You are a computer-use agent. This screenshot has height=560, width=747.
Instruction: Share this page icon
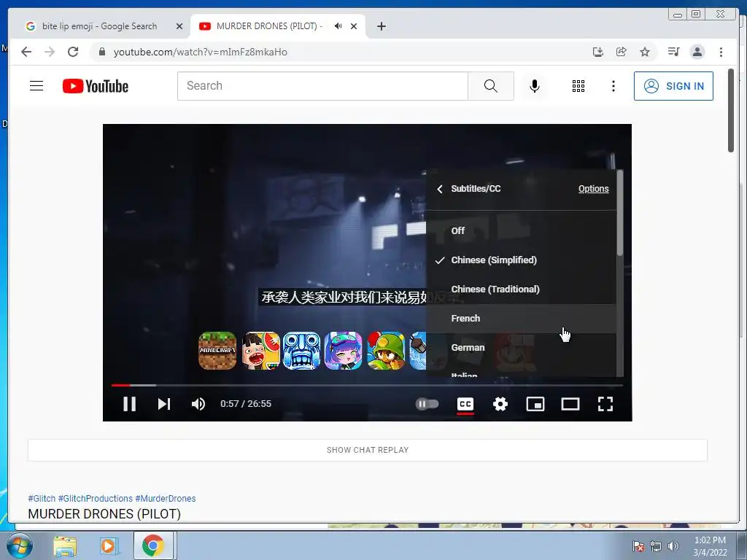tap(622, 52)
